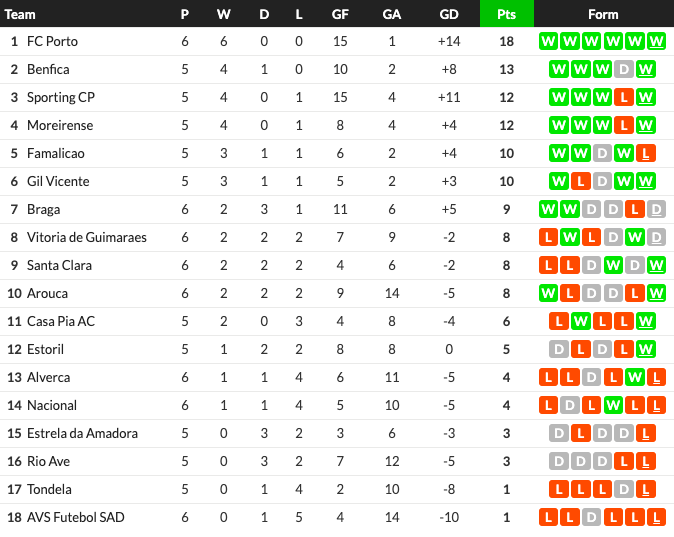Select the Moreirense table row
This screenshot has width=674, height=537.
pos(337,125)
